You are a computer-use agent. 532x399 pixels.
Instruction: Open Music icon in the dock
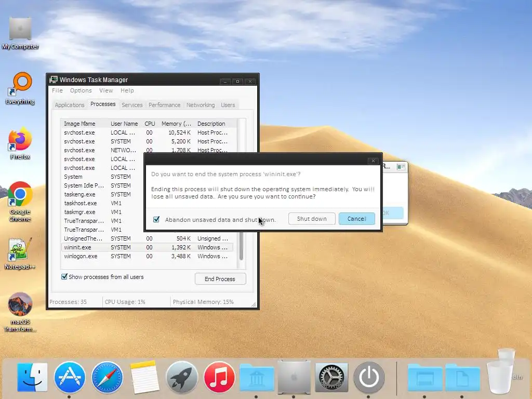[x=219, y=377]
